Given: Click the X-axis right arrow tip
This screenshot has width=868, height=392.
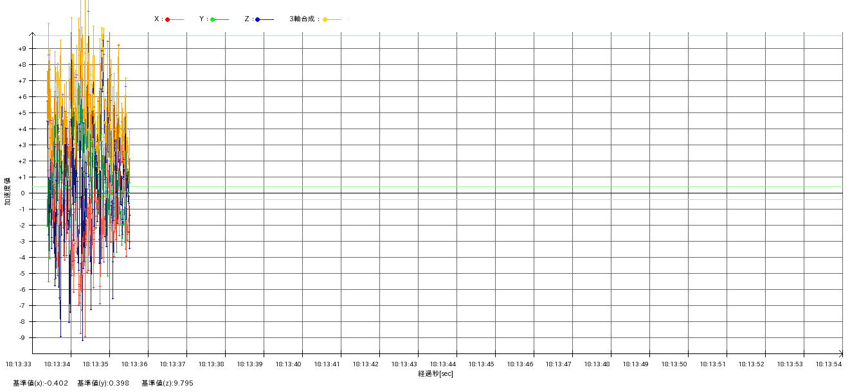Looking at the screenshot, I should coord(841,353).
